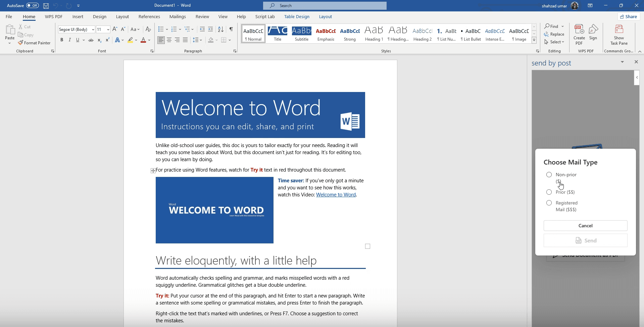Clear all formatting
644x327 pixels.
(x=148, y=29)
